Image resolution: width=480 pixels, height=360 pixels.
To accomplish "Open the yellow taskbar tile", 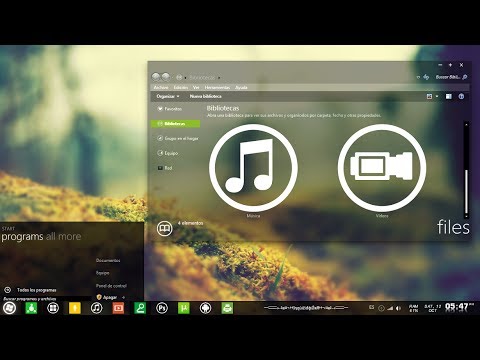I will (x=75, y=308).
